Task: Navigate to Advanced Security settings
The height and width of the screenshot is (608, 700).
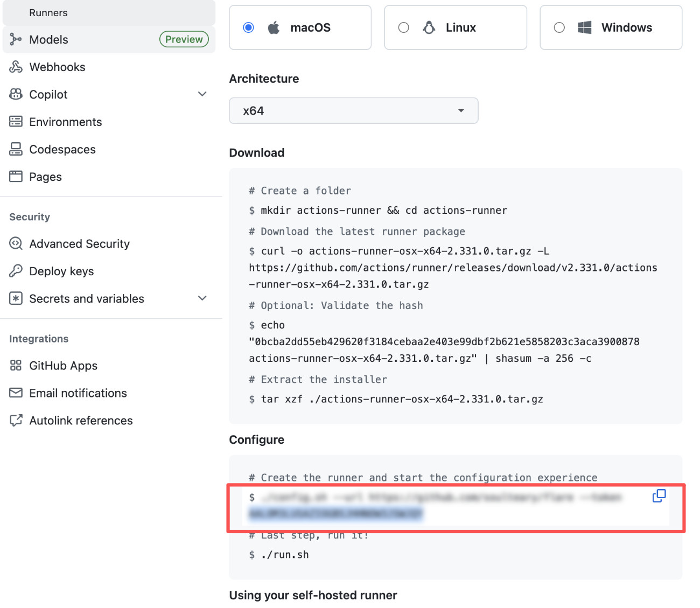Action: tap(79, 243)
